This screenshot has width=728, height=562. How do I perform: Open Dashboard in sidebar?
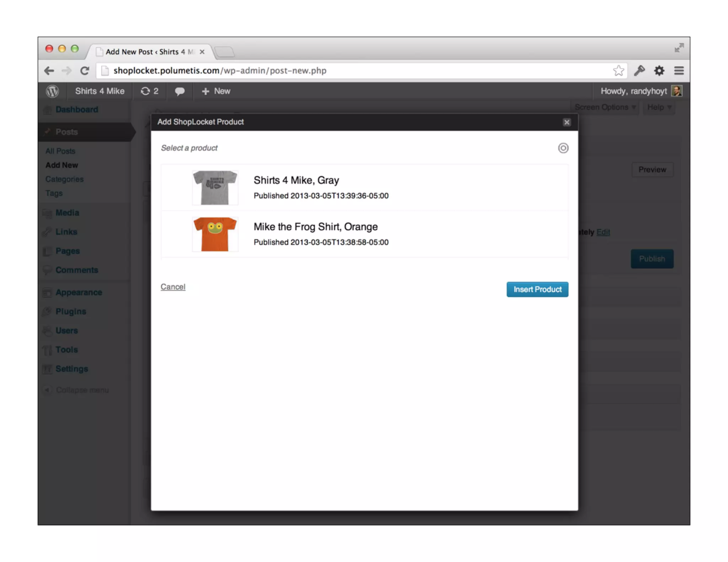pyautogui.click(x=77, y=109)
